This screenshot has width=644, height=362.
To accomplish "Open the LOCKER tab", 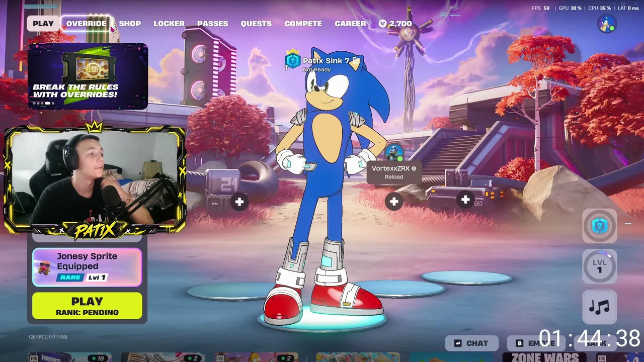I will (169, 24).
